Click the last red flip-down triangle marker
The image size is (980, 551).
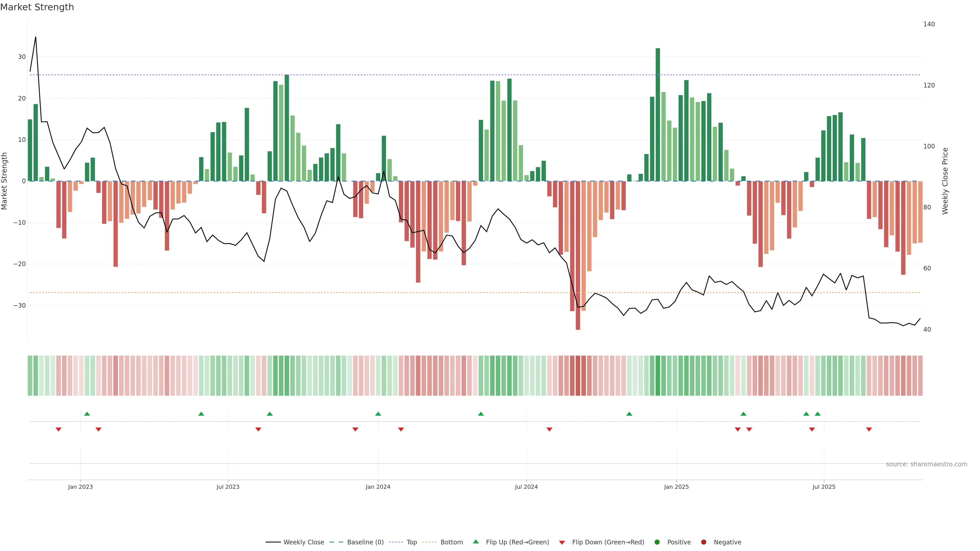point(869,429)
